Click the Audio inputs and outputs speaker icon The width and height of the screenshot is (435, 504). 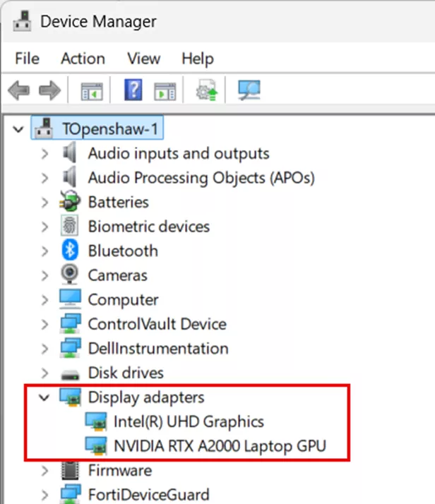69,152
